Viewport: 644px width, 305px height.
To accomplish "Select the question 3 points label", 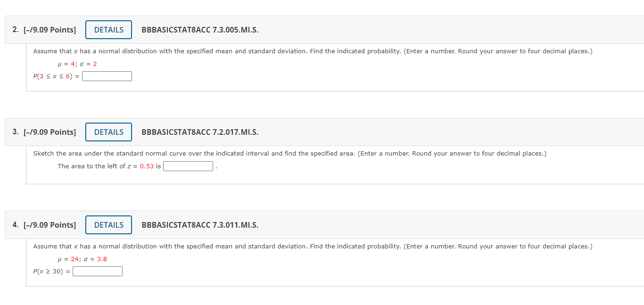I will (x=50, y=132).
